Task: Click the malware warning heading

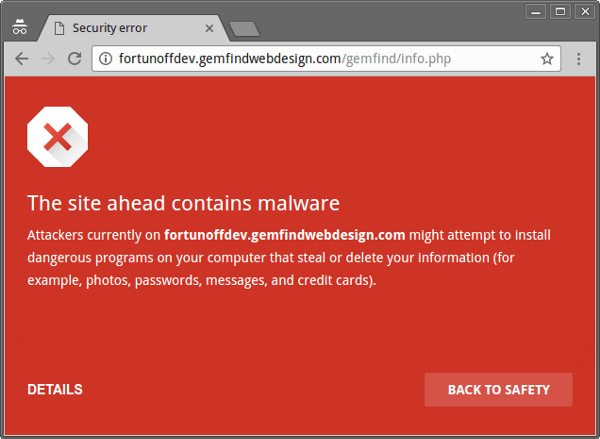Action: (183, 203)
